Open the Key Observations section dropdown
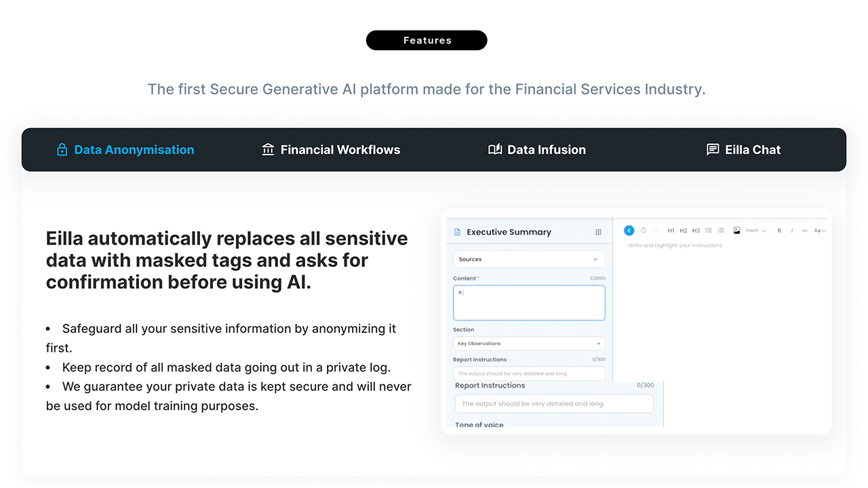 pyautogui.click(x=529, y=344)
